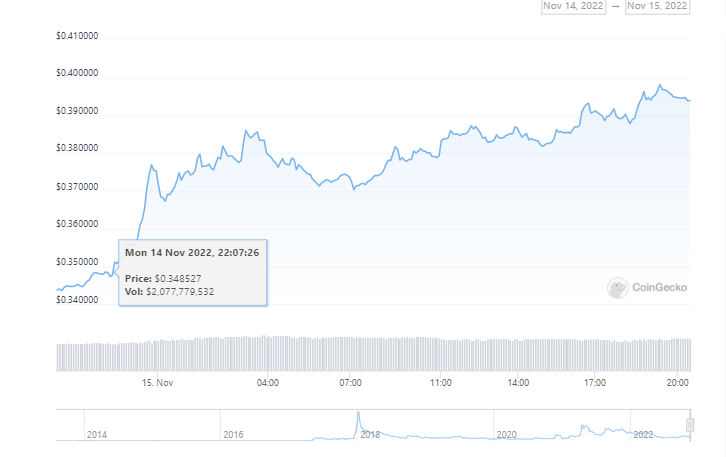
Task: Click the 2020 label in the navigator
Action: 506,435
